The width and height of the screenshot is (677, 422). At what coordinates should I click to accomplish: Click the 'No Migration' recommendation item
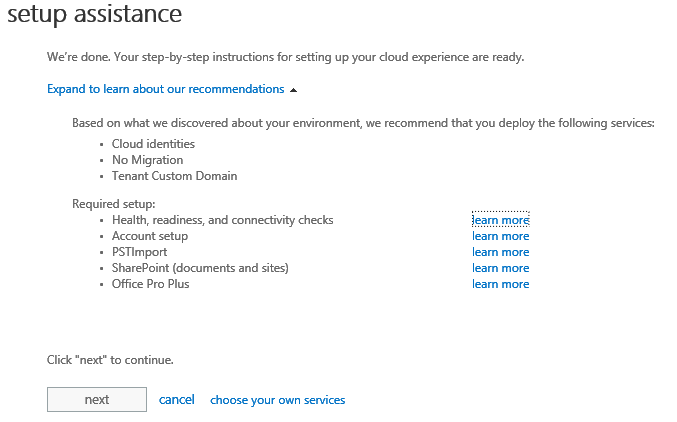coord(147,160)
